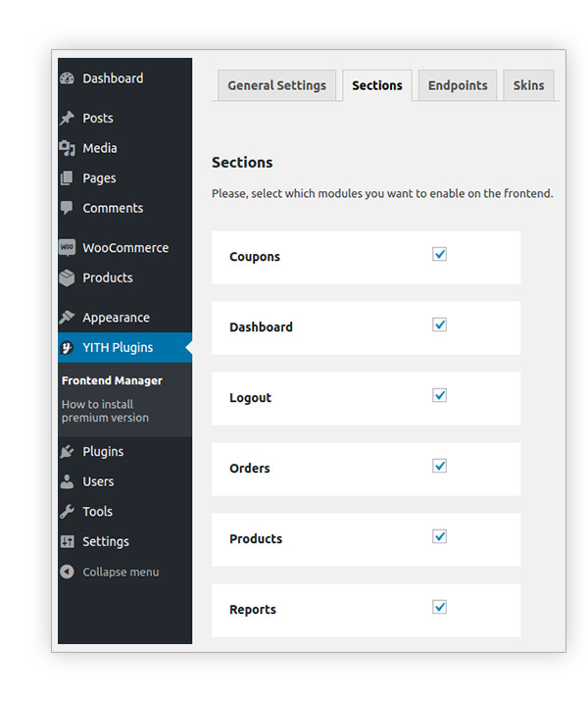Image resolution: width=588 pixels, height=701 pixels.
Task: Open Media via its camera-music icon
Action: [x=67, y=148]
